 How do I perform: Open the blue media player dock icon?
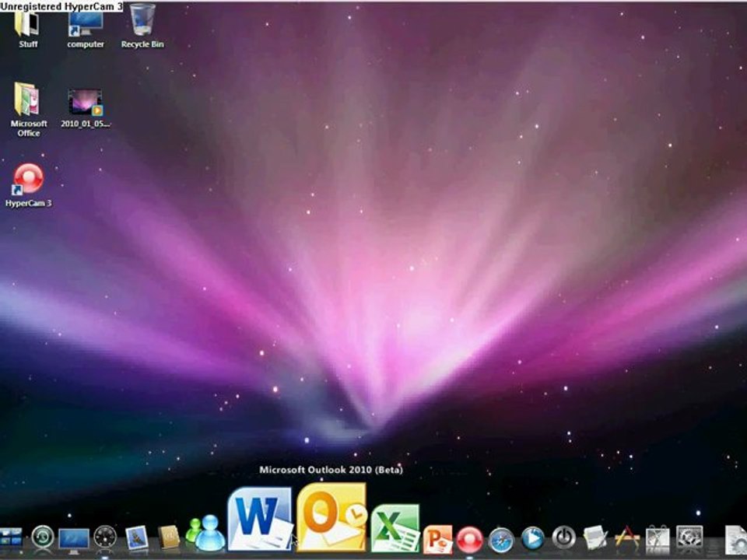[532, 538]
